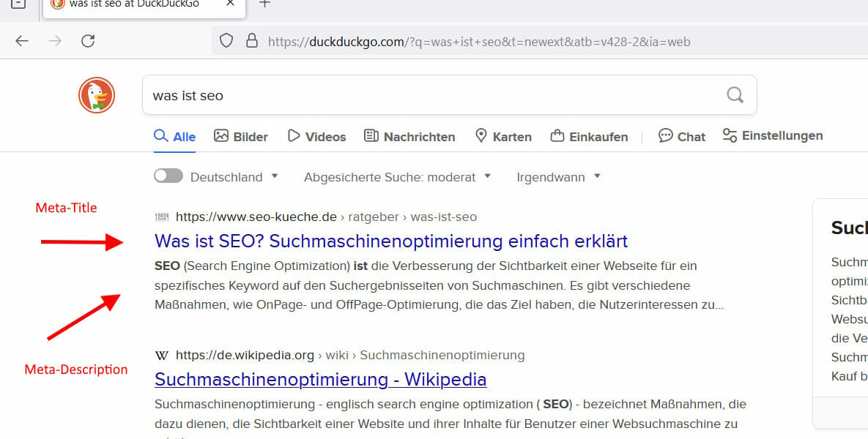Open 'Was ist SEO? Suchmaschinenoptimierung einfach erklärt' result

tap(391, 241)
